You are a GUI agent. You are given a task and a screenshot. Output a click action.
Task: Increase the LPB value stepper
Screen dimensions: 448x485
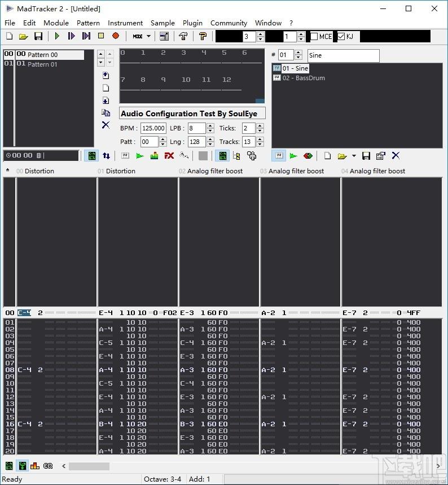coord(210,125)
